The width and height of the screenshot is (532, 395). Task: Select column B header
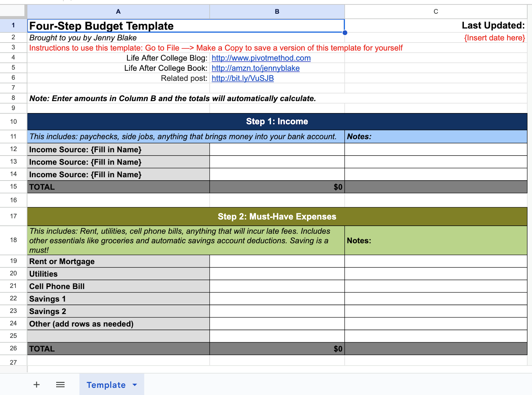[x=277, y=11]
